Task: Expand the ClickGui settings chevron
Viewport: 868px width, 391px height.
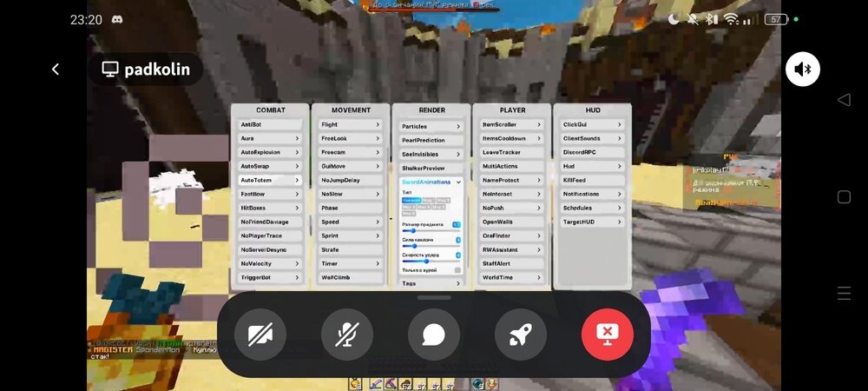Action: 619,124
